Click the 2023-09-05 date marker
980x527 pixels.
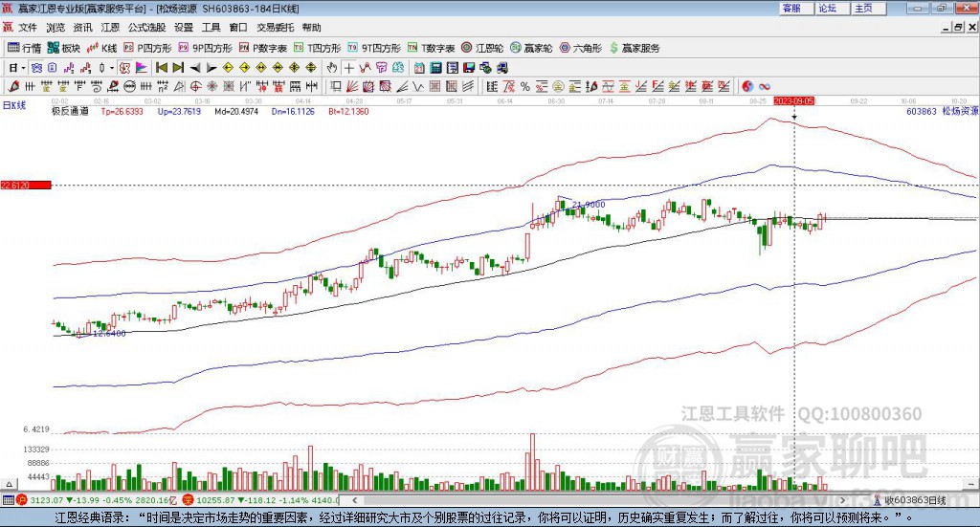793,101
